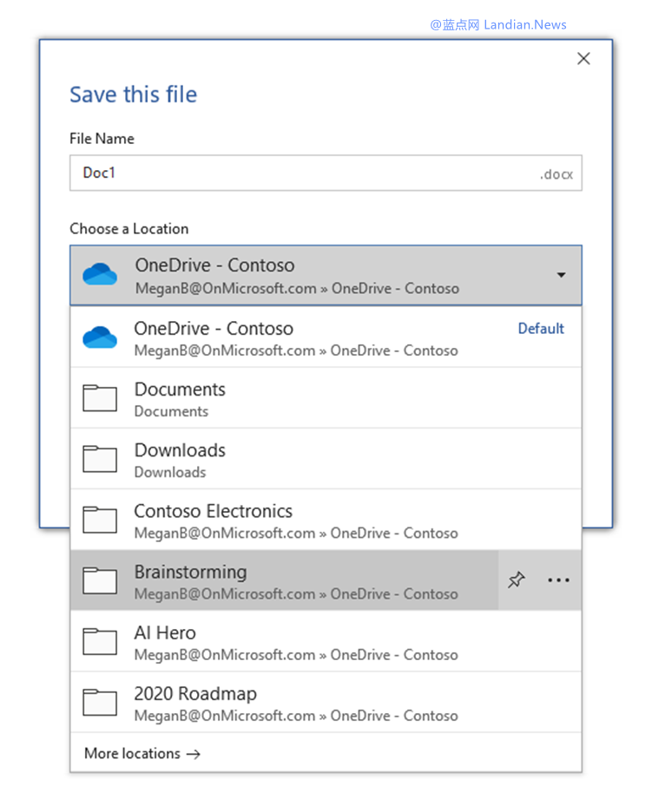Click the Contoso Electronics folder icon
652x812 pixels.
click(x=100, y=520)
